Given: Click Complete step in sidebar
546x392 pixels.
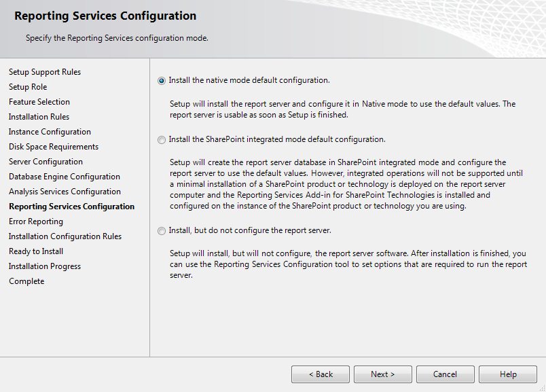Looking at the screenshot, I should point(26,281).
